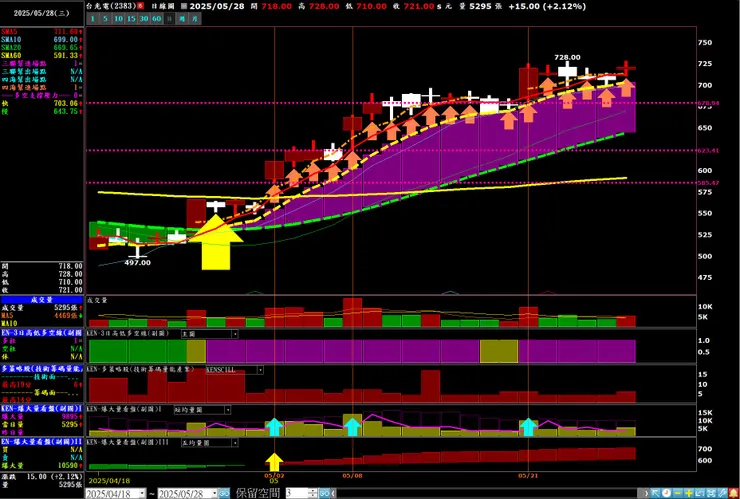Image resolution: width=740 pixels, height=499 pixels.
Task: Click the 快 703.06 value in left panel
Action: pos(66,103)
